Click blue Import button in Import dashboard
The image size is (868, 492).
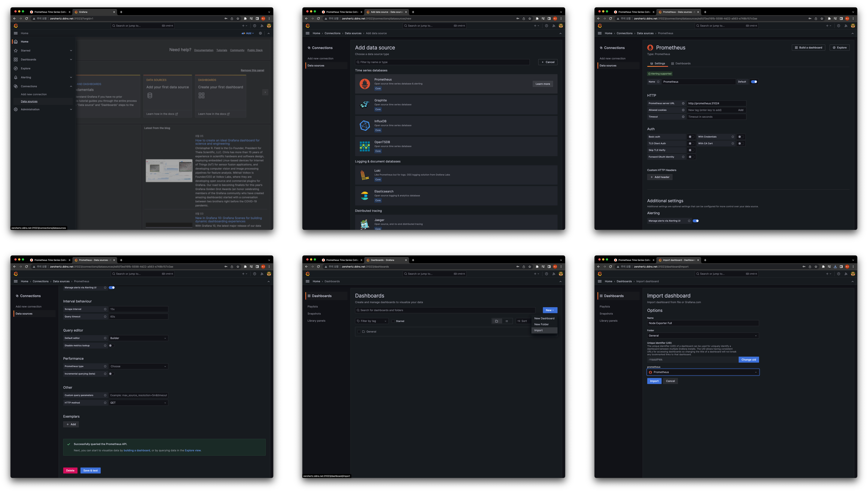(654, 381)
